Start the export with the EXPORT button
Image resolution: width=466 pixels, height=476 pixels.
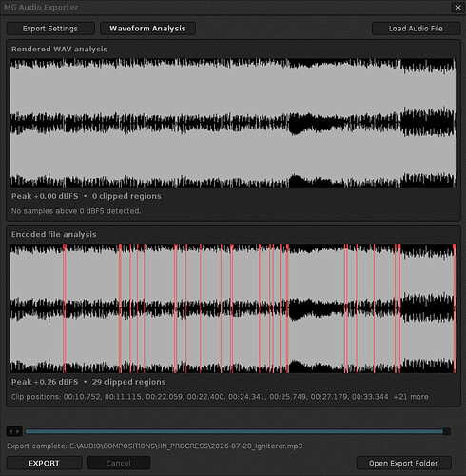(44, 463)
